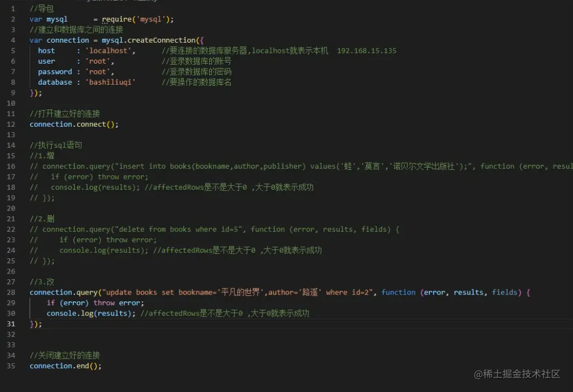Click the //2.删 comment
The height and width of the screenshot is (392, 573).
click(42, 219)
